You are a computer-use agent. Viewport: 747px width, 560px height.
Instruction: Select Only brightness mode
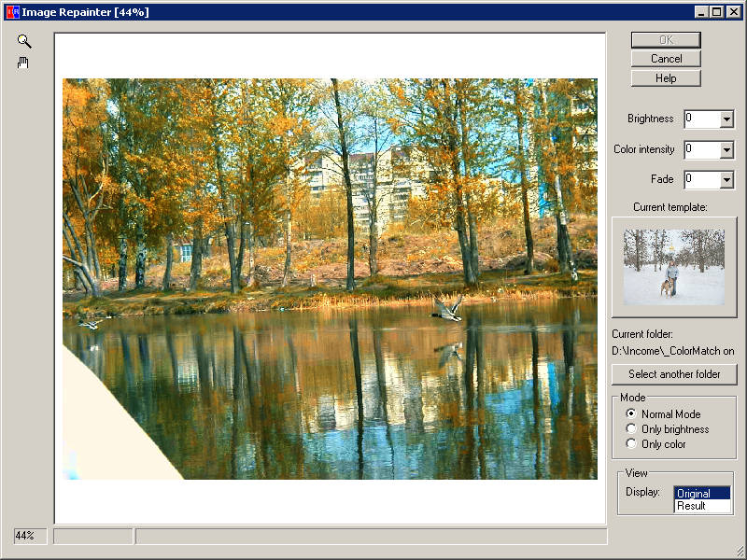[631, 428]
